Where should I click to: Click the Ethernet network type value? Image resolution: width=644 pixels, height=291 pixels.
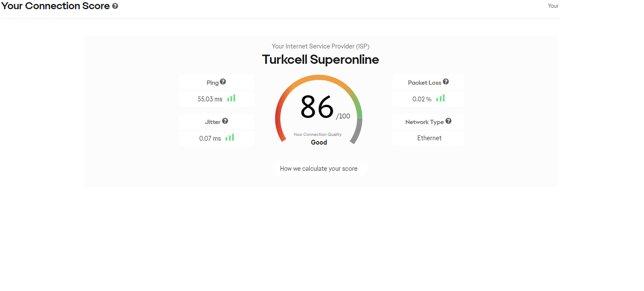(x=429, y=138)
